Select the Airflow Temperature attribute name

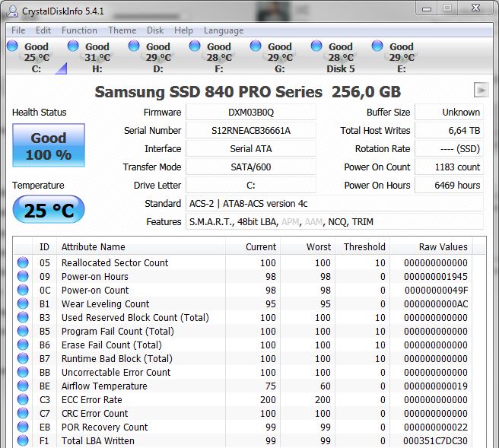point(104,386)
